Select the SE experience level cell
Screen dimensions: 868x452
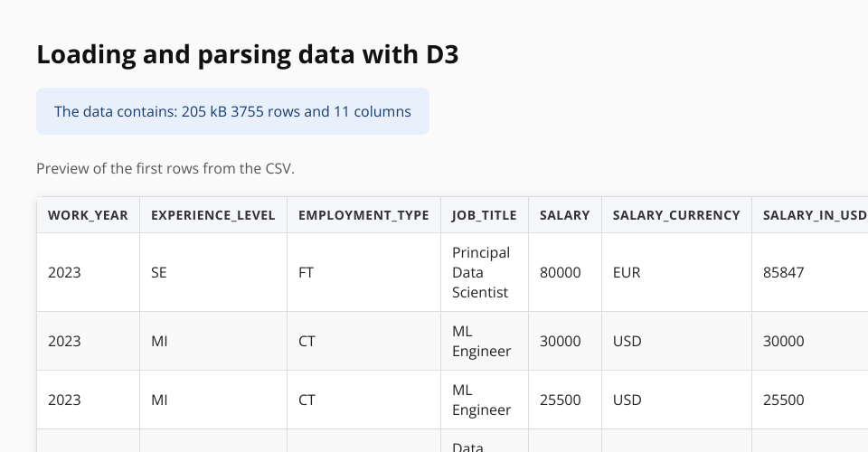[x=159, y=272]
